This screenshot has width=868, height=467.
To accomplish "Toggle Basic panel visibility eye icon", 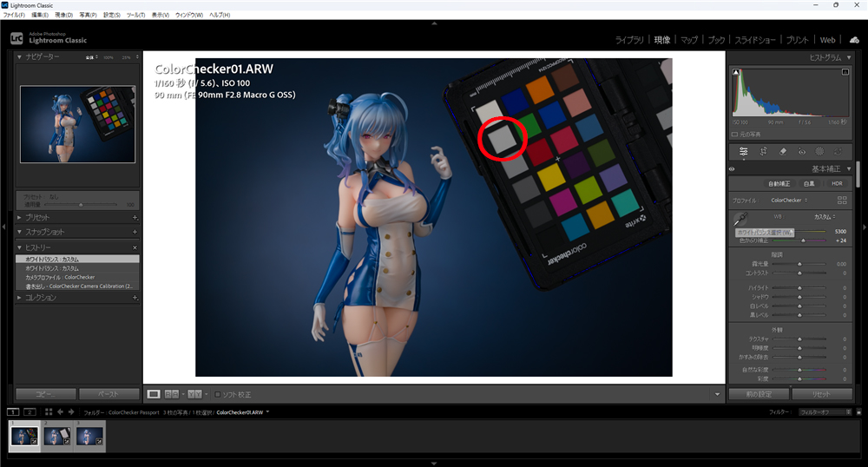I will tap(732, 168).
